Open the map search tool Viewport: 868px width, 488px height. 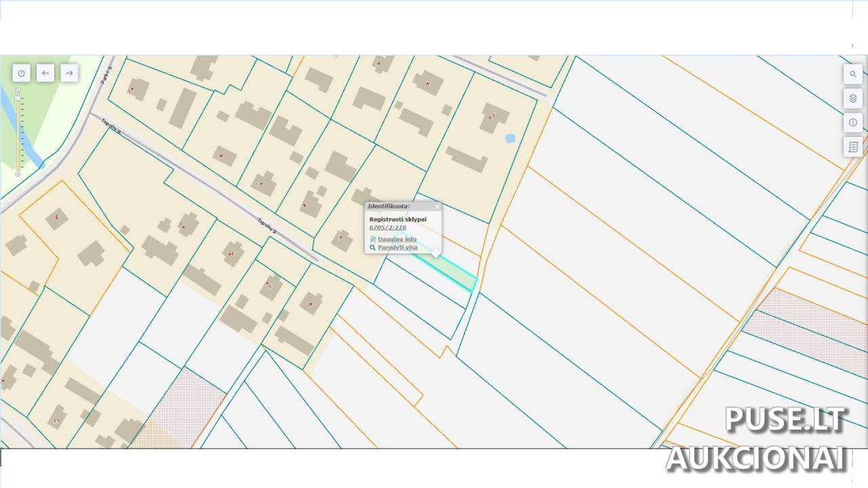pyautogui.click(x=853, y=74)
